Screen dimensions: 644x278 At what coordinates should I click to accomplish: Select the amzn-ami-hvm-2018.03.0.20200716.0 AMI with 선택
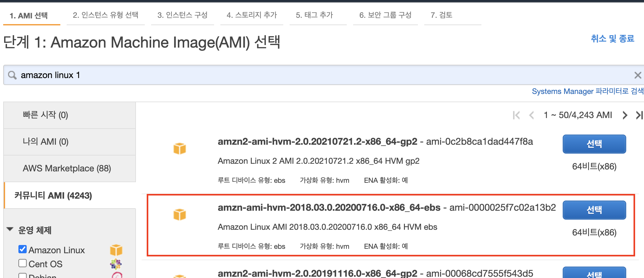[x=594, y=210]
